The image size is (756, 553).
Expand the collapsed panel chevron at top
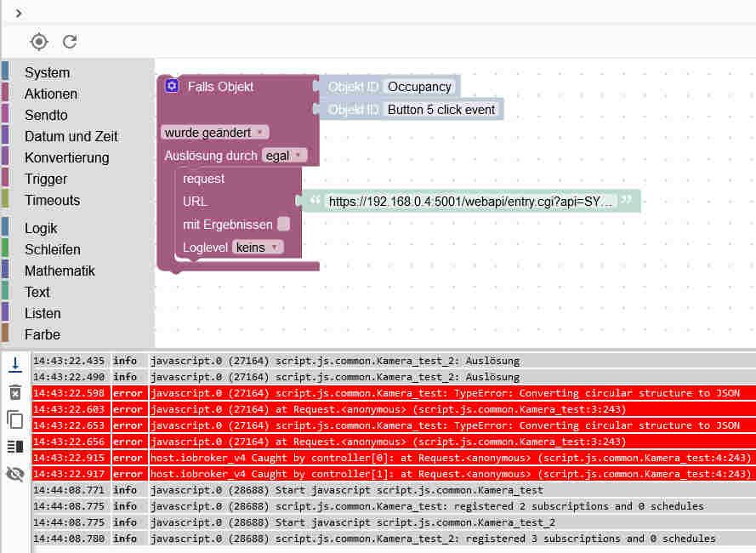(18, 13)
